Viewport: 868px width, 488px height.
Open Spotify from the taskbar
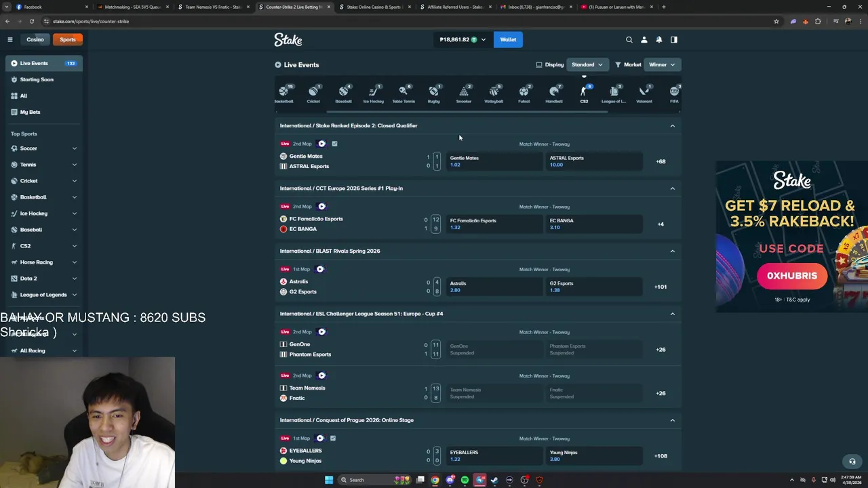[x=465, y=480]
